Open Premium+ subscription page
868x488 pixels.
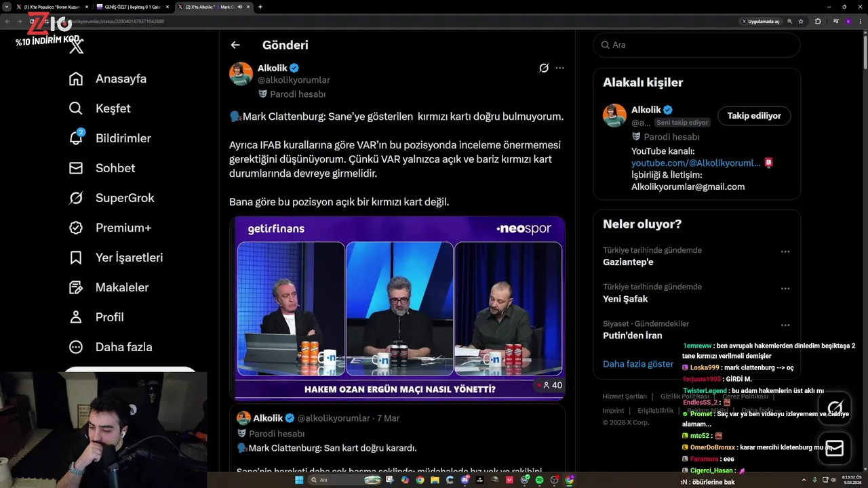click(111, 228)
